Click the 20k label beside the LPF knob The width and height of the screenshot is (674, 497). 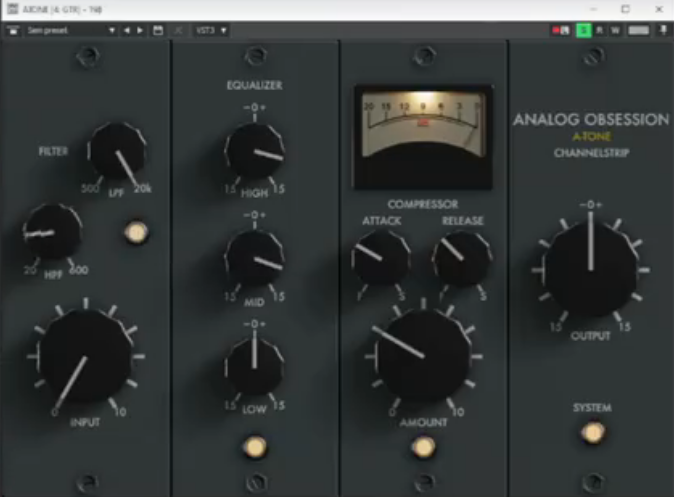click(143, 188)
